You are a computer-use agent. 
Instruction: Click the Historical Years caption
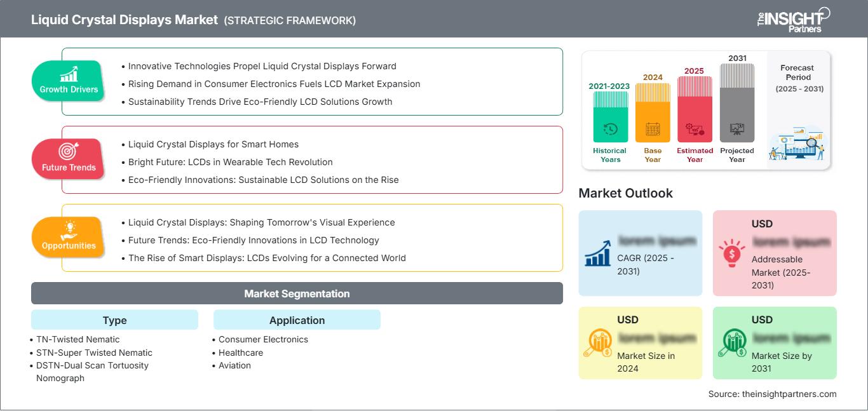[610, 155]
